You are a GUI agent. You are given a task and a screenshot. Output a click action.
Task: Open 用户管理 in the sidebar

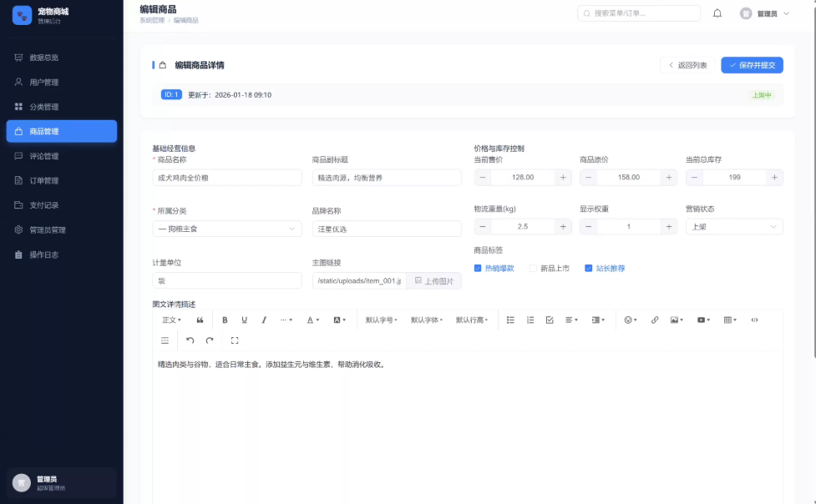(62, 82)
